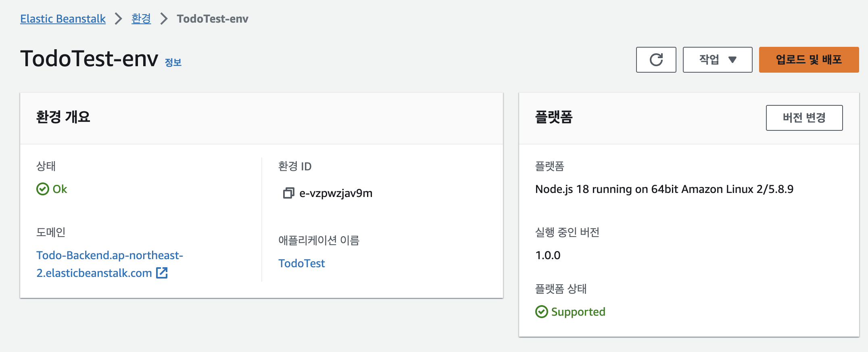Open the Todo-Backend elasticbeanstalk.com domain link
868x352 pixels.
(110, 264)
